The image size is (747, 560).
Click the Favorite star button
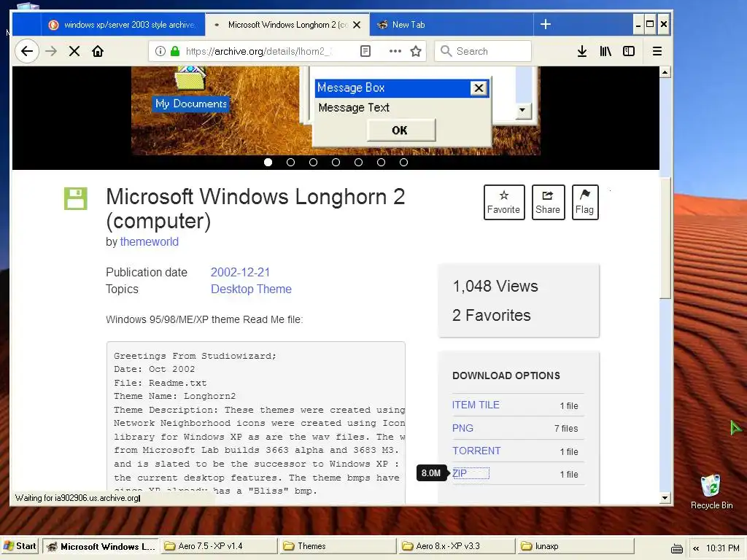(504, 203)
